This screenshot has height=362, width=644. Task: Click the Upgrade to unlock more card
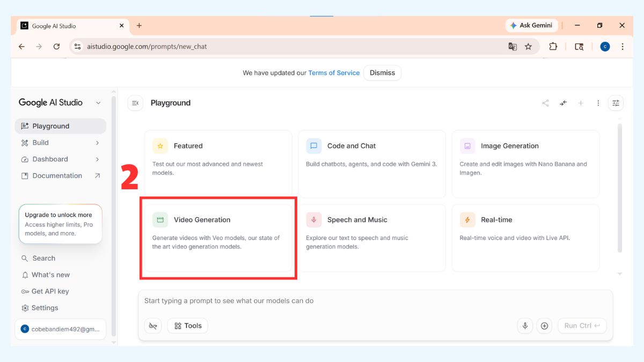[60, 224]
